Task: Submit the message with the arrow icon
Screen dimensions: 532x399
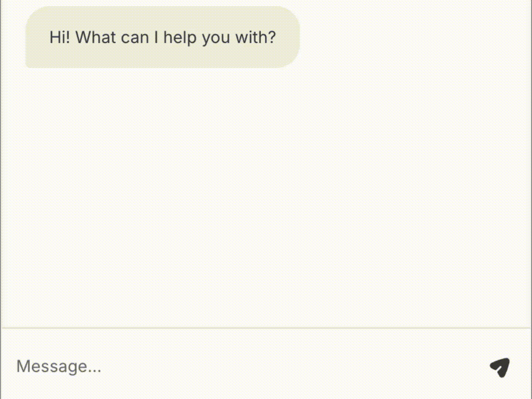Action: pos(500,367)
